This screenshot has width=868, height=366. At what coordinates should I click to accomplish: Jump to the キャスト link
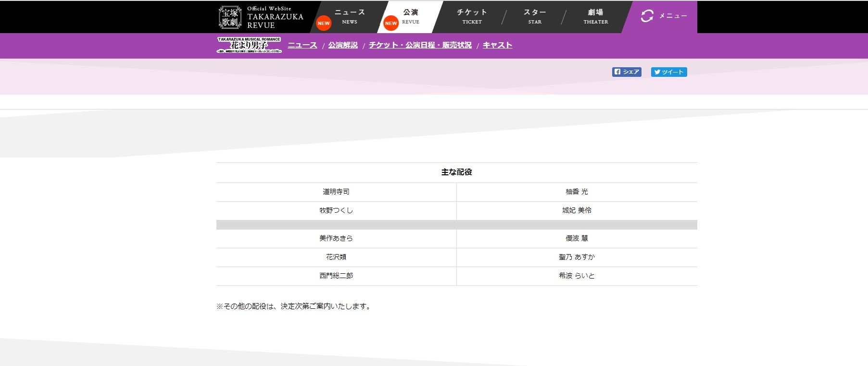pyautogui.click(x=497, y=45)
